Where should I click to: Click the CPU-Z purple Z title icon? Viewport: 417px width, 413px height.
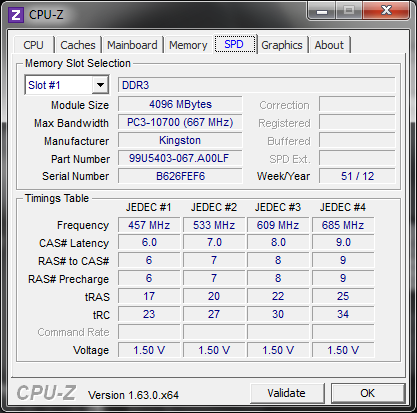(16, 15)
